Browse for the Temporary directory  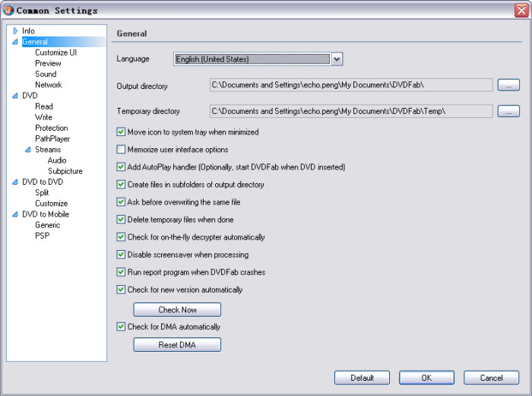click(x=508, y=111)
